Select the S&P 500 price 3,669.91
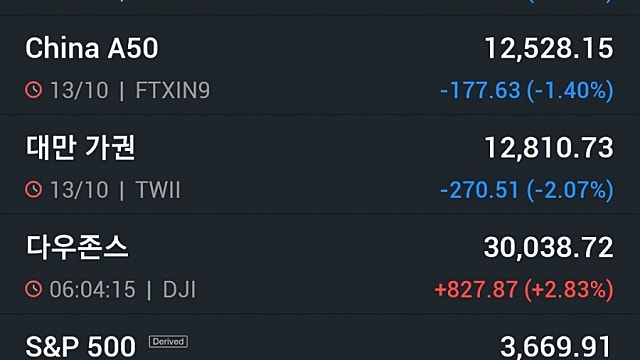 pos(556,347)
